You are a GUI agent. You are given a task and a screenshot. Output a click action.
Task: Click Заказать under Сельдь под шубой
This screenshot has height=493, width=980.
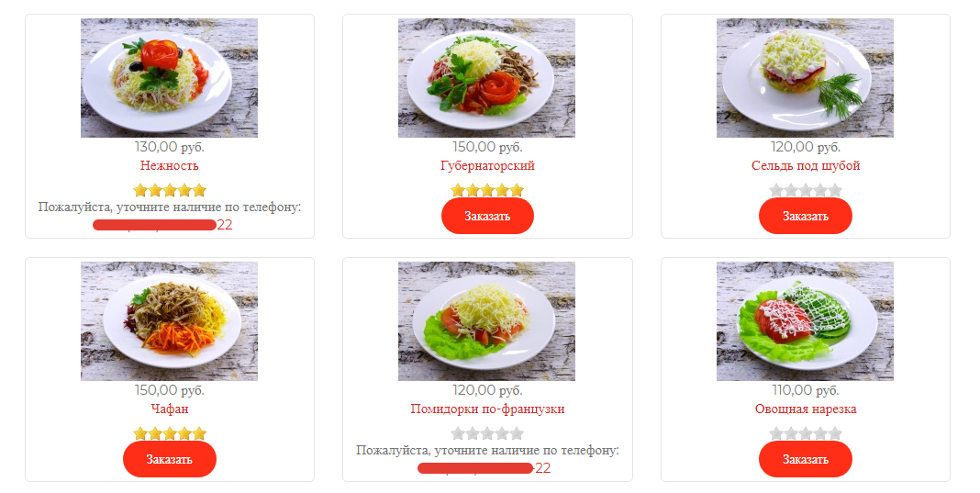pyautogui.click(x=805, y=216)
